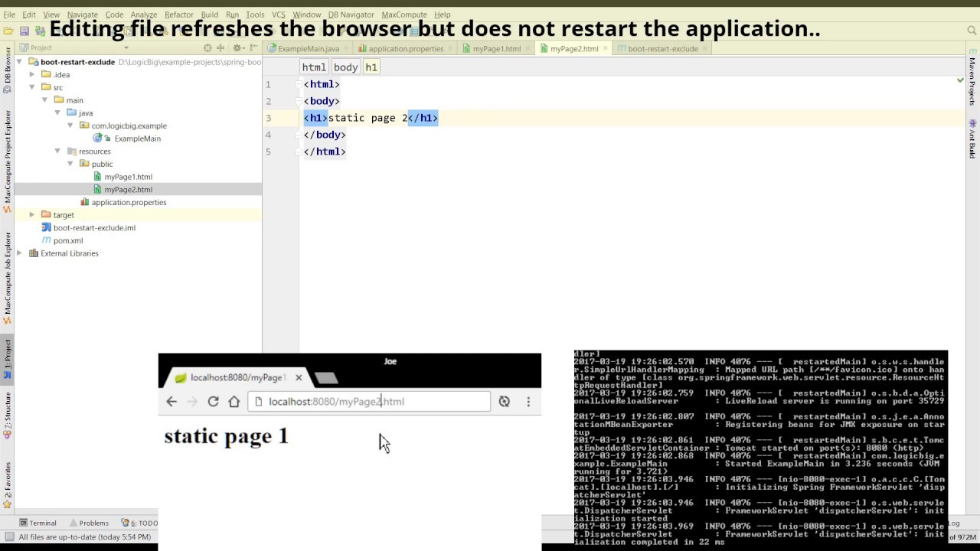Collapse the com.logicbig.example package
This screenshot has height=551, width=980.
coord(70,126)
